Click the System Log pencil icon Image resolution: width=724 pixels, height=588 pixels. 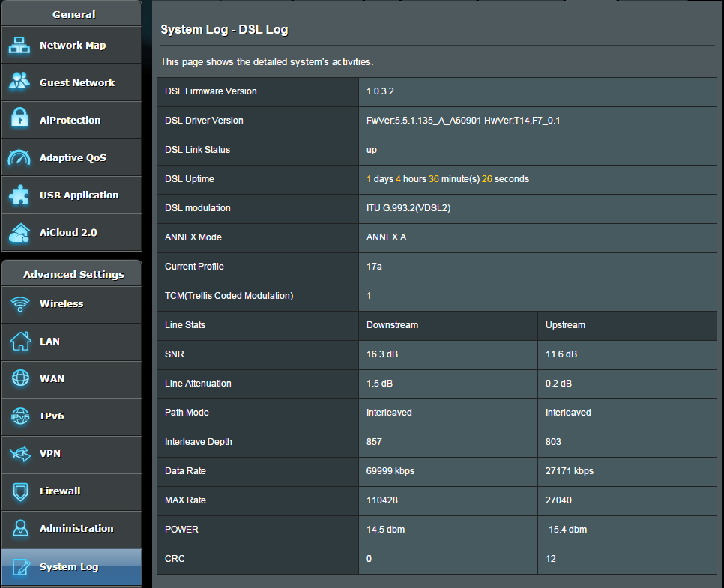[x=21, y=567]
